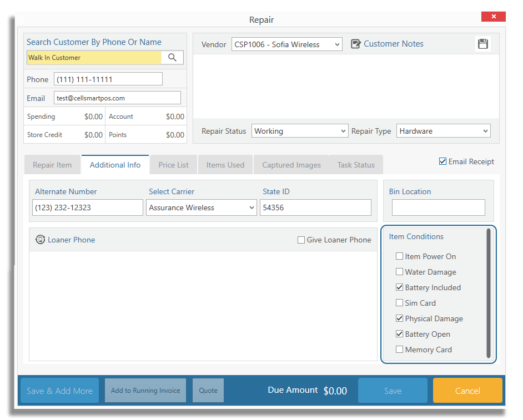The width and height of the screenshot is (523, 420).
Task: Click the Item Conditions scrollbar
Action: point(489,294)
